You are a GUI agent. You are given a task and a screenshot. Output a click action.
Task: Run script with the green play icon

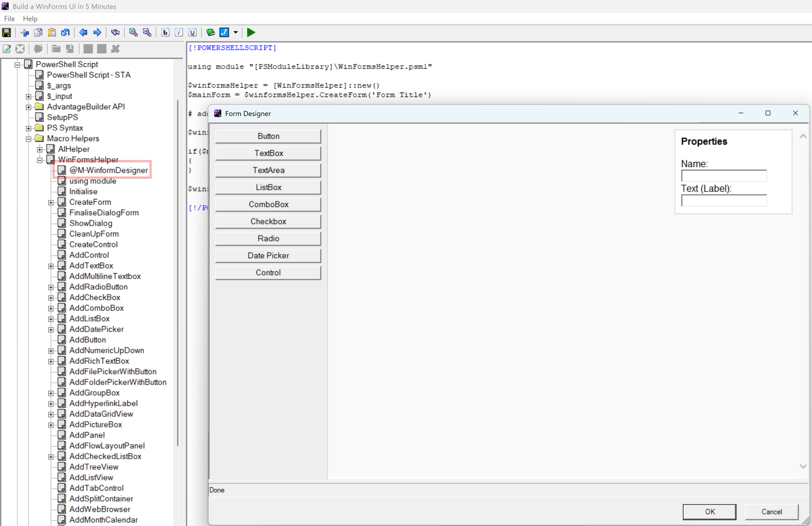point(251,32)
